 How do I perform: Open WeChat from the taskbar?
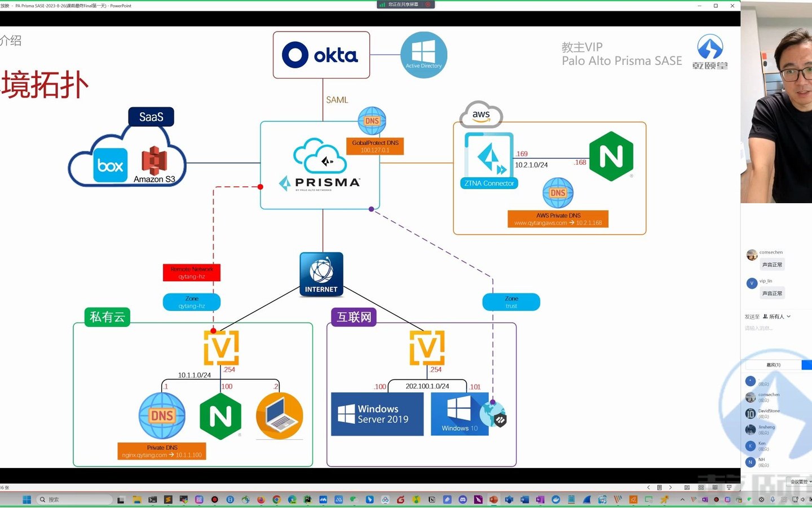tap(354, 500)
